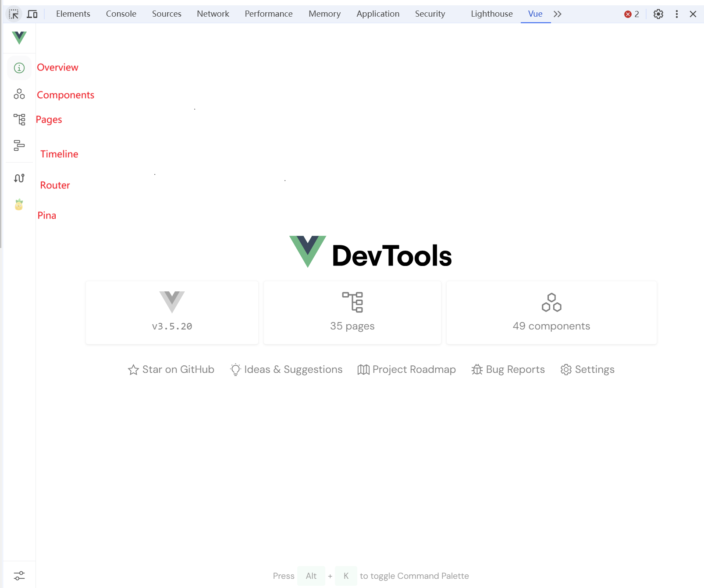
Task: Open the Router sidebar icon
Action: pyautogui.click(x=19, y=178)
